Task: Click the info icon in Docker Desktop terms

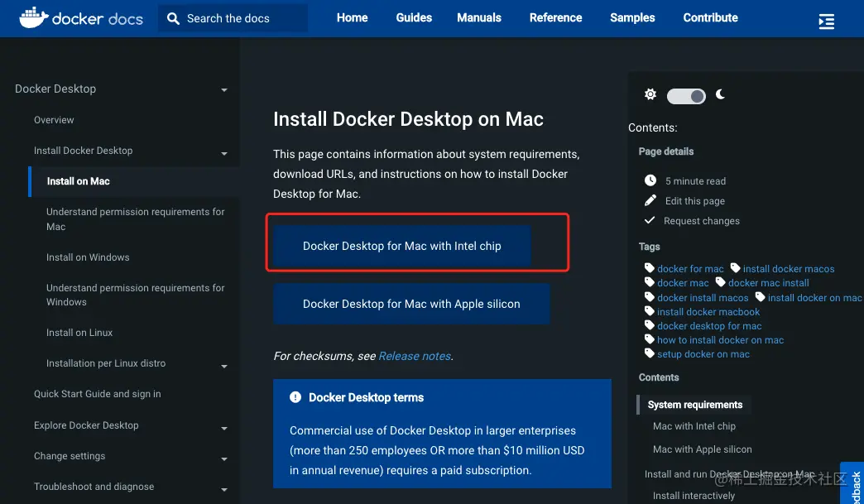Action: [x=295, y=397]
